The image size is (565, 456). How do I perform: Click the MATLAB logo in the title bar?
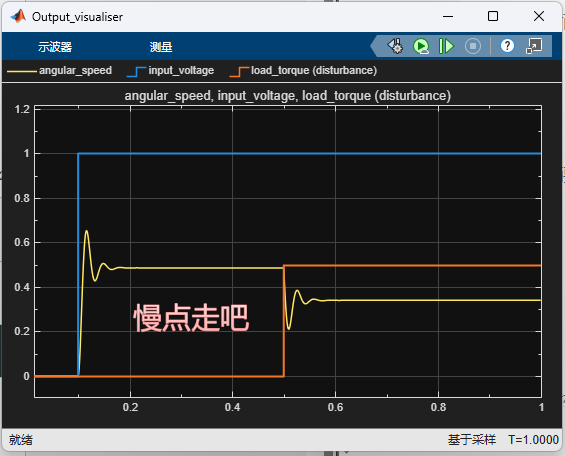[18, 16]
